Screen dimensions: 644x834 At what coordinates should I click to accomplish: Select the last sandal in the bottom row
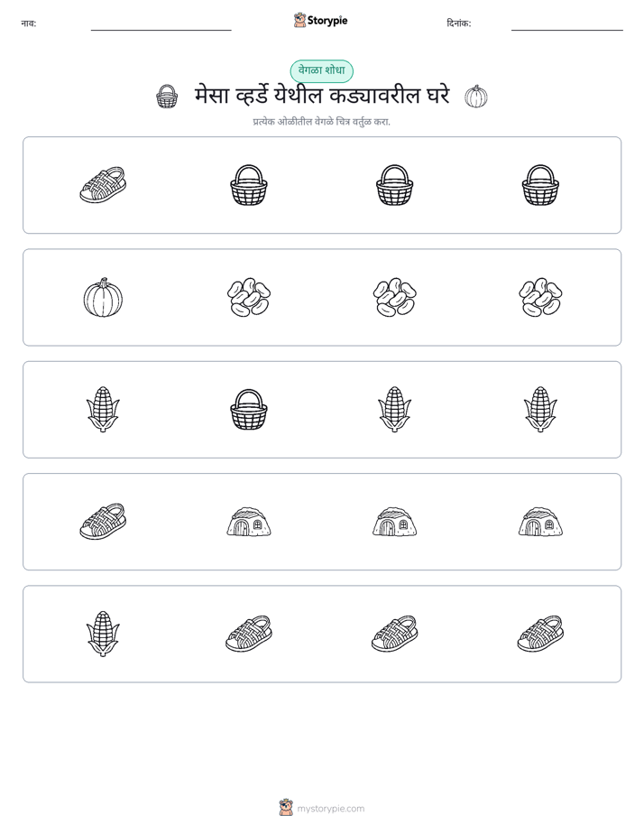tap(540, 634)
